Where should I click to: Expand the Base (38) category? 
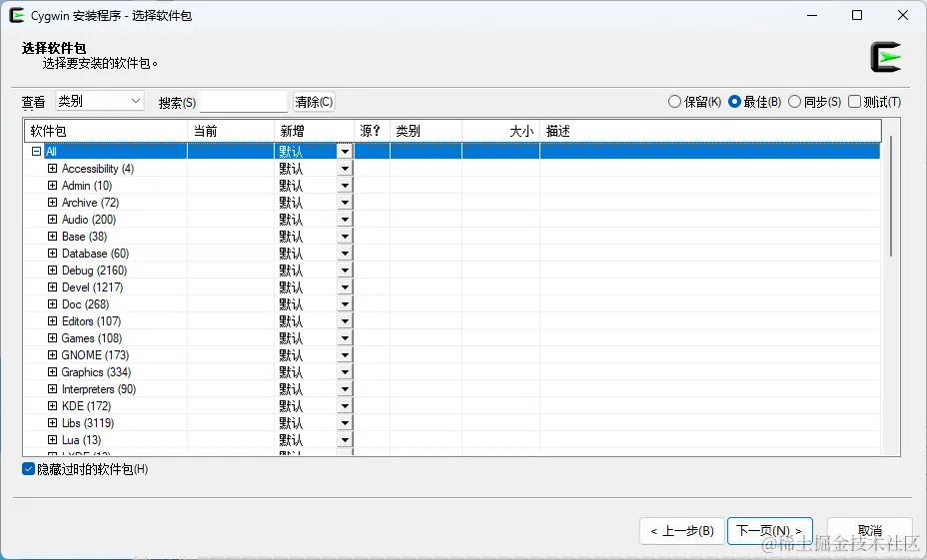(53, 237)
